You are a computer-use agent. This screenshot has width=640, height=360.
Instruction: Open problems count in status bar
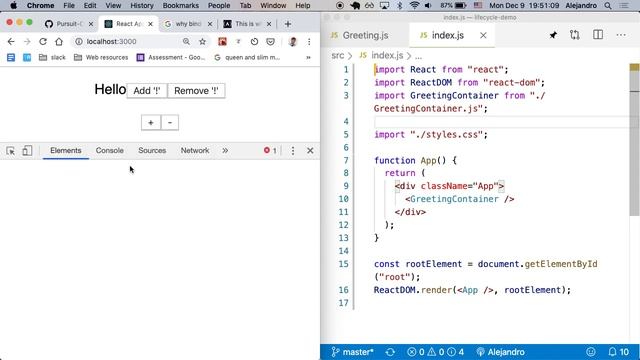[435, 352]
